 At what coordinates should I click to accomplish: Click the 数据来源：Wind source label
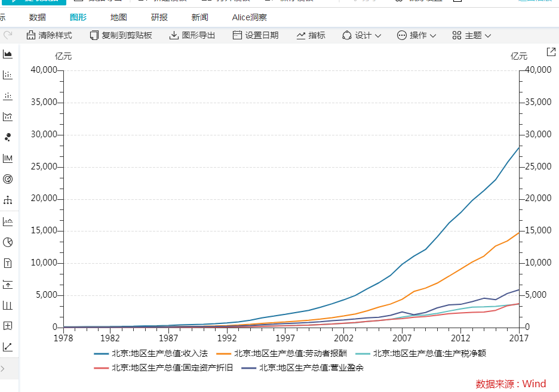[511, 384]
